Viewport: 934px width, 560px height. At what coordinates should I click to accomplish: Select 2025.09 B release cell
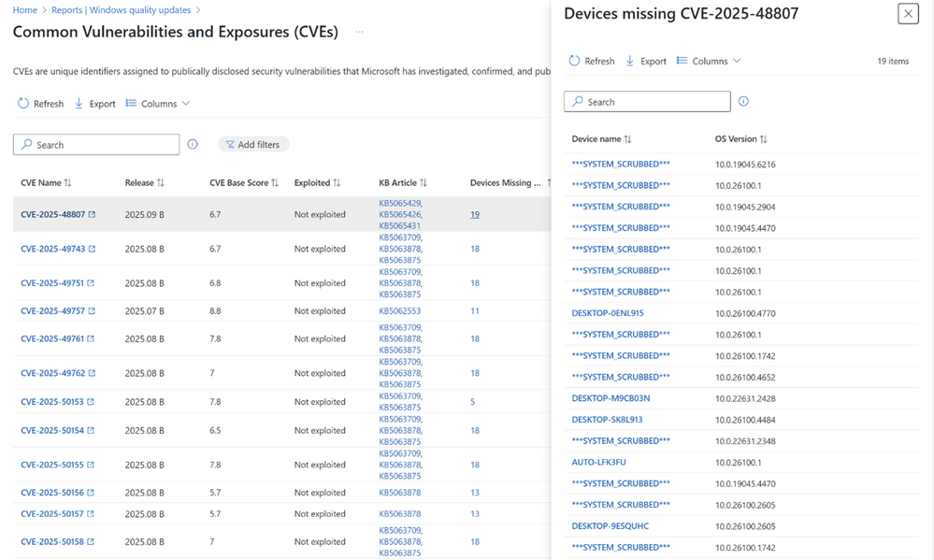click(145, 214)
